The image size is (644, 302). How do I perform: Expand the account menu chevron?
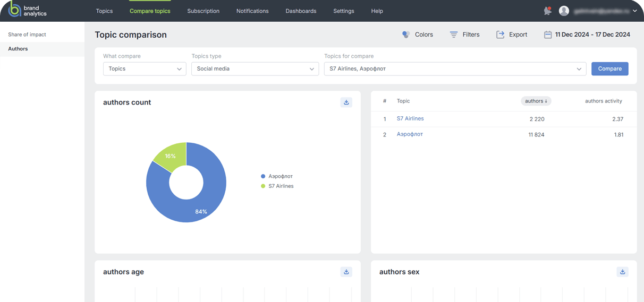tap(634, 11)
